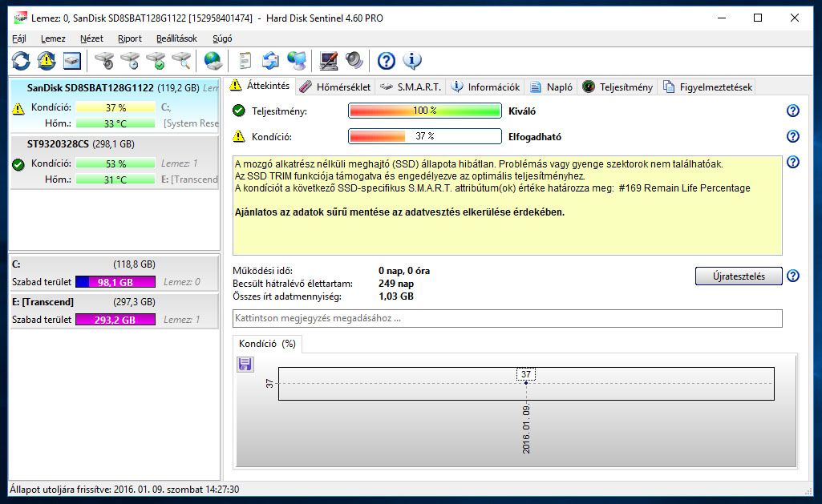The image size is (822, 504).
Task: Click the SanDisk 33 °C temperature bar
Action: pos(115,123)
